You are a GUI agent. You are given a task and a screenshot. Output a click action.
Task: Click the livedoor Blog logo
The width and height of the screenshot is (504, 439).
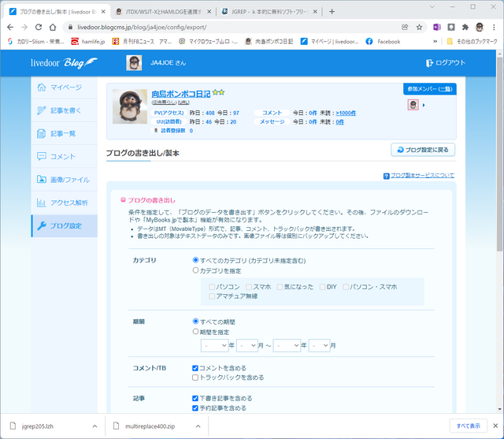click(x=64, y=63)
